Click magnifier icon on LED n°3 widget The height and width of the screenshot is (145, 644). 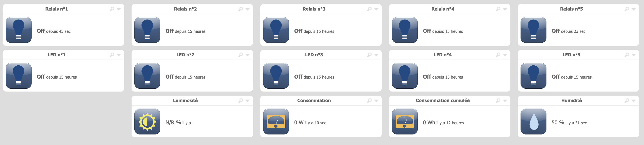[x=370, y=55]
